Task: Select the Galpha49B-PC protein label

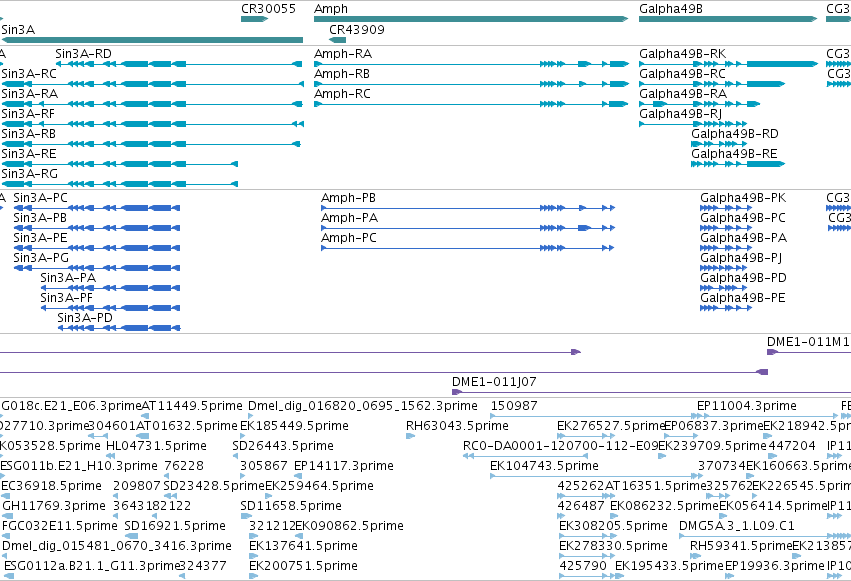Action: point(743,218)
